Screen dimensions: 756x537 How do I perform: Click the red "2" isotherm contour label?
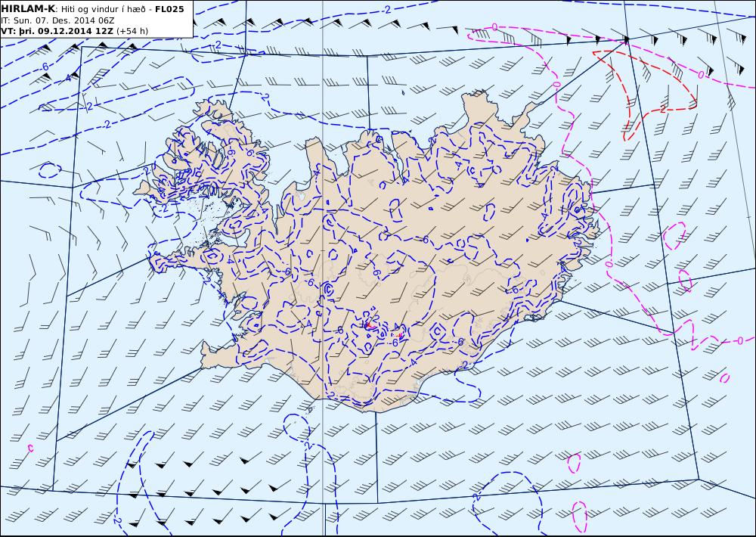point(662,110)
